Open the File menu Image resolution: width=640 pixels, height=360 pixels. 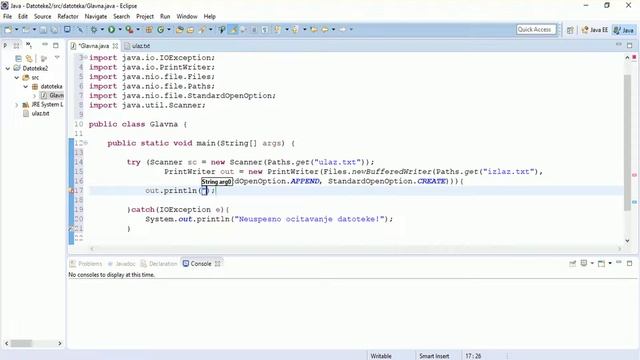click(7, 16)
